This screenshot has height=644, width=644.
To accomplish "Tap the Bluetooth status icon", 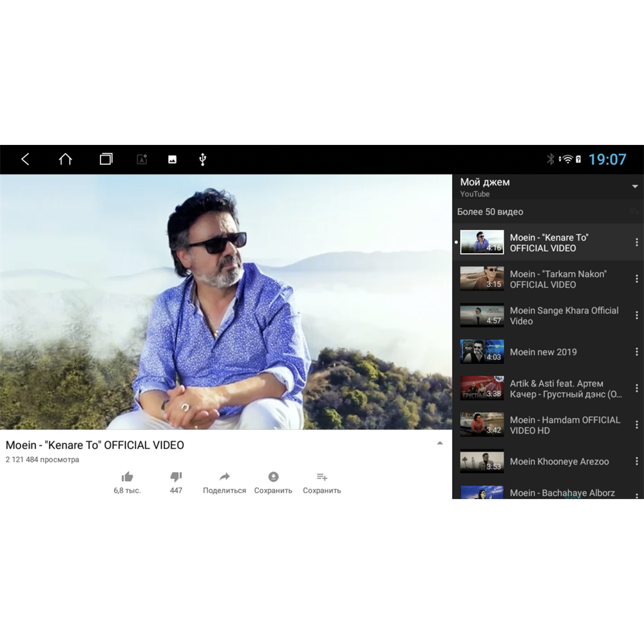I will (551, 159).
